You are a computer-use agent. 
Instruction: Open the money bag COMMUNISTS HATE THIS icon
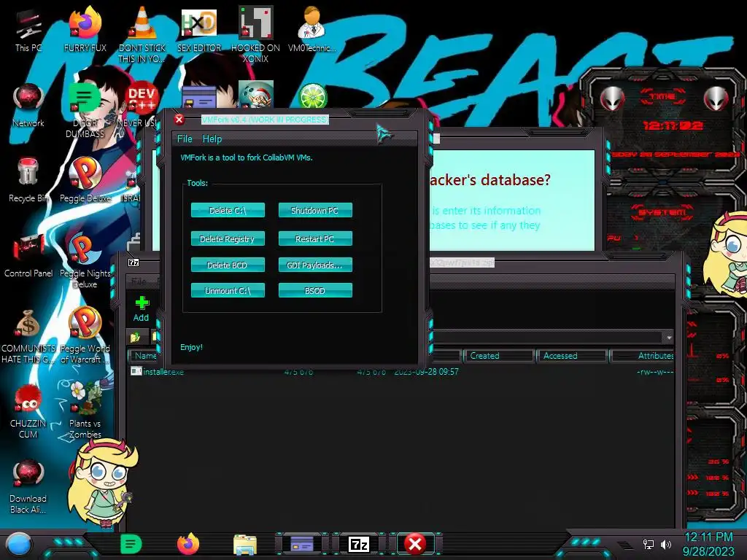click(x=28, y=335)
